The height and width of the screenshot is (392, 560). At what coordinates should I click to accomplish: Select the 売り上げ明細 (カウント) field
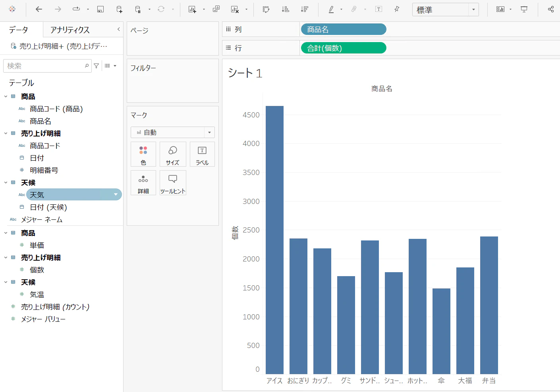[x=55, y=307]
